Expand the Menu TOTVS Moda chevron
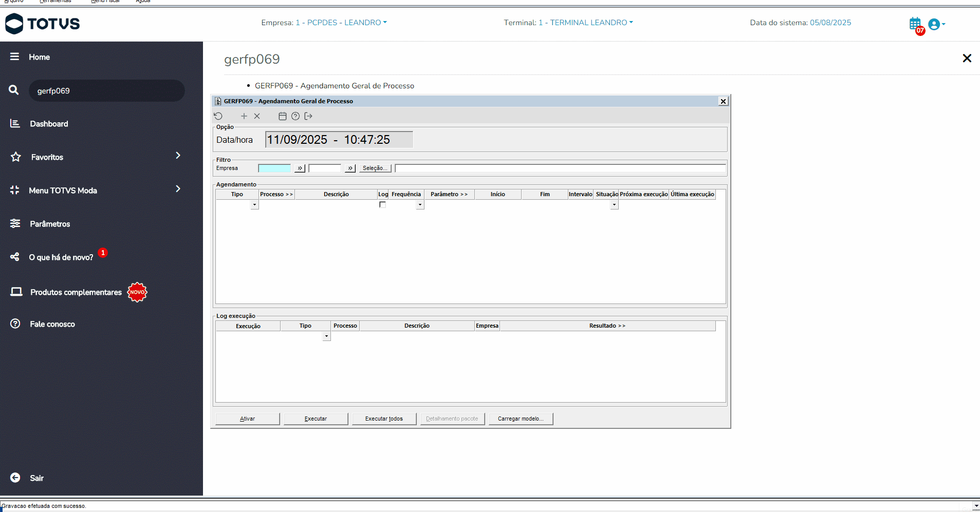The height and width of the screenshot is (512, 980). point(178,188)
